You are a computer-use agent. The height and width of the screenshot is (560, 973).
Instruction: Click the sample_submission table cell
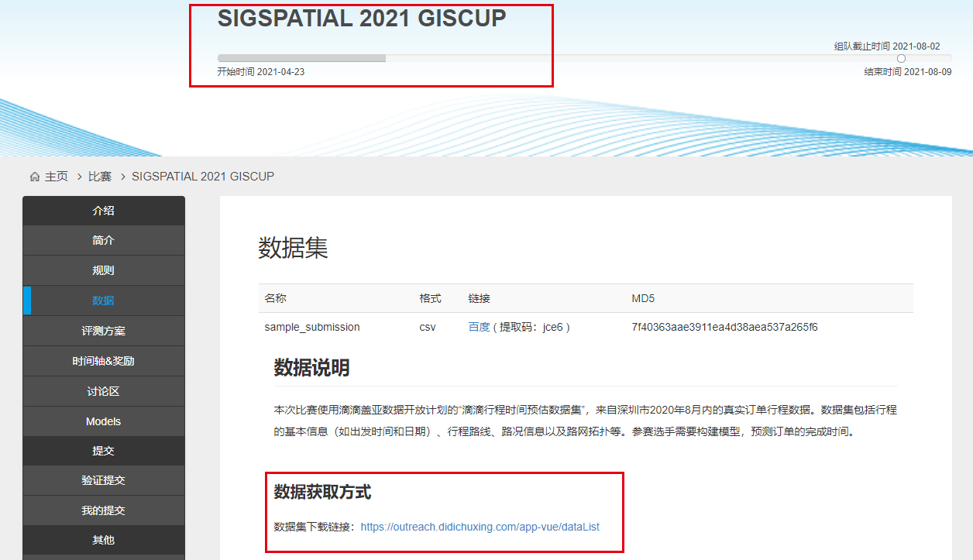tap(312, 327)
